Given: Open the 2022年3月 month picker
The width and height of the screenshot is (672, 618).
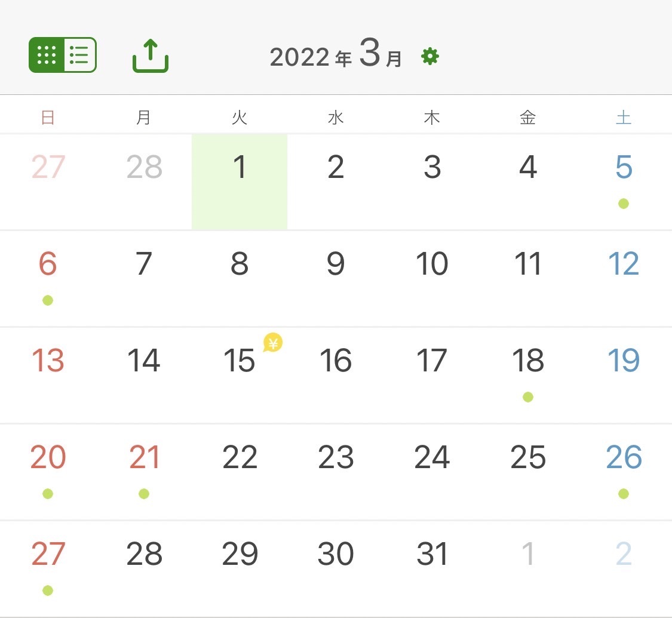Looking at the screenshot, I should pyautogui.click(x=336, y=56).
